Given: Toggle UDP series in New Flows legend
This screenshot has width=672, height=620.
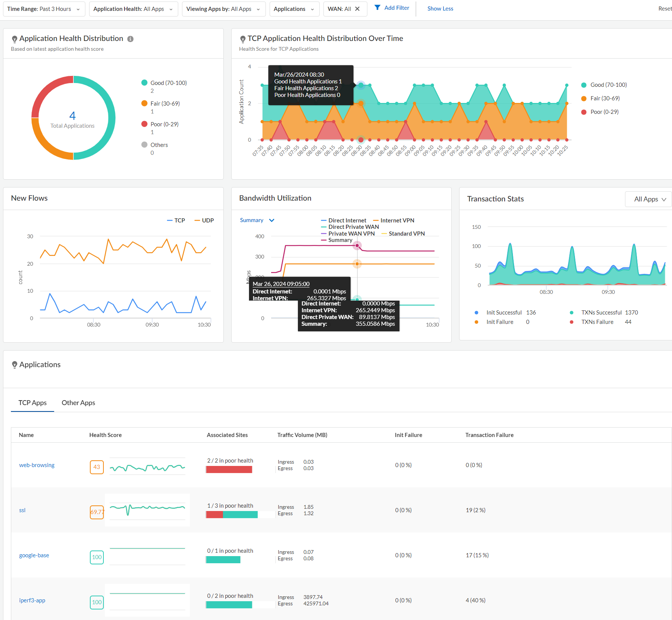Looking at the screenshot, I should pos(204,221).
